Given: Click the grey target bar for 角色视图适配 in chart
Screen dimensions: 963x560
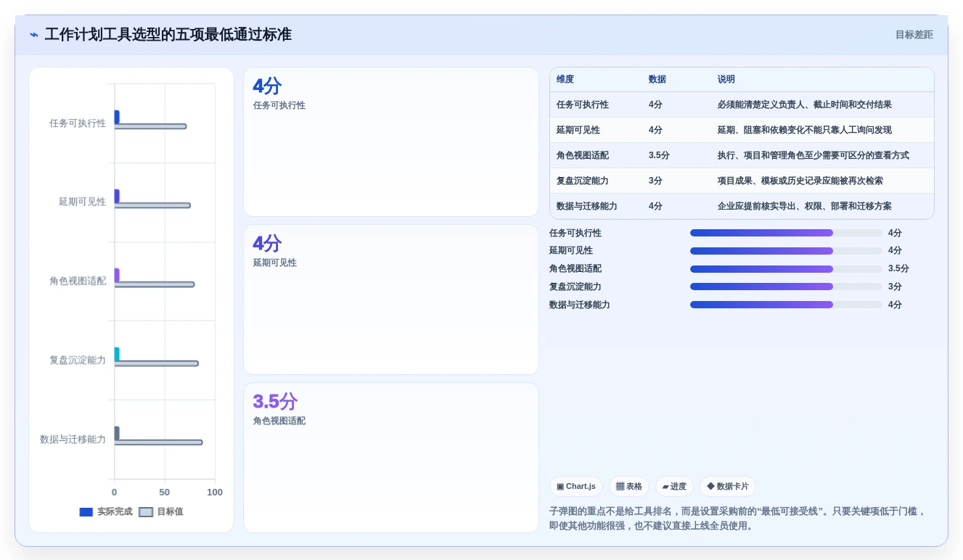Looking at the screenshot, I should (x=155, y=284).
